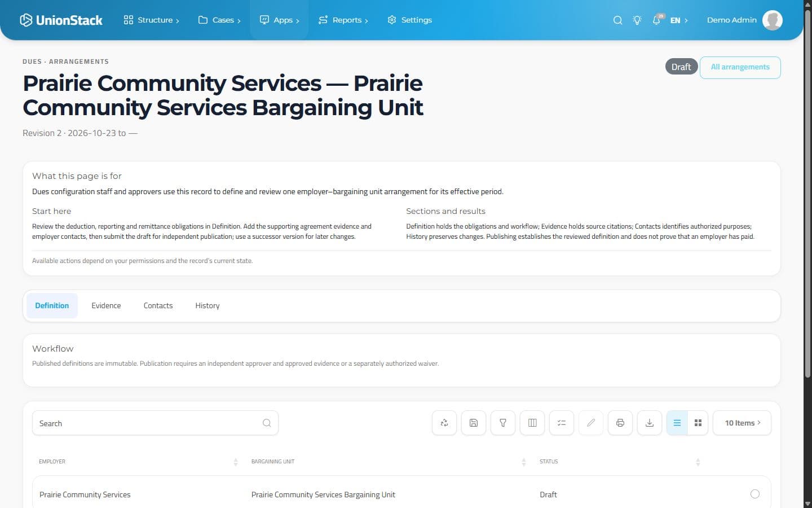Switch to list view layout
Viewport: 812px width, 508px height.
click(677, 423)
